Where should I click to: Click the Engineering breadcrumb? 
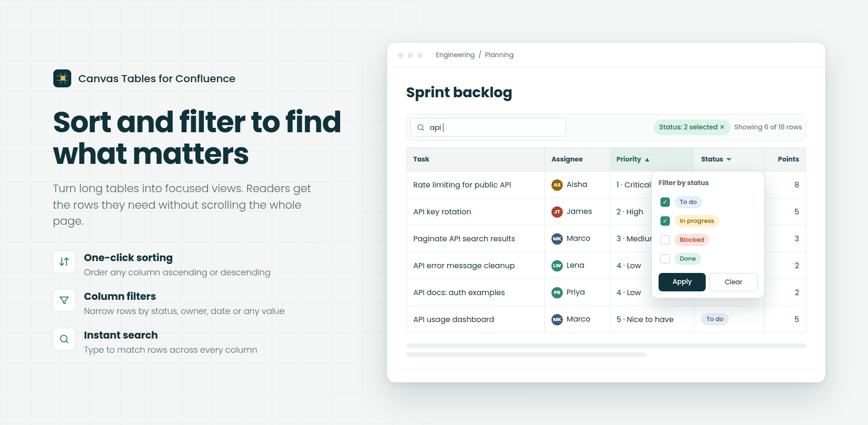455,55
